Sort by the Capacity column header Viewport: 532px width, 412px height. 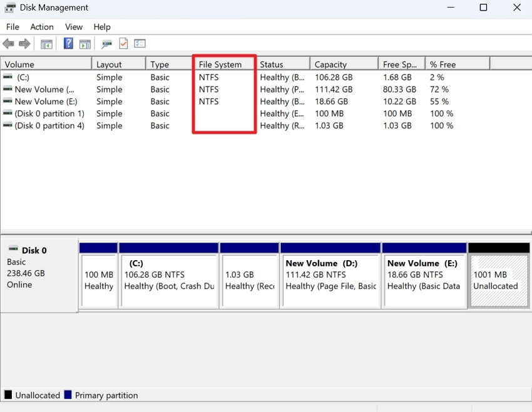344,64
